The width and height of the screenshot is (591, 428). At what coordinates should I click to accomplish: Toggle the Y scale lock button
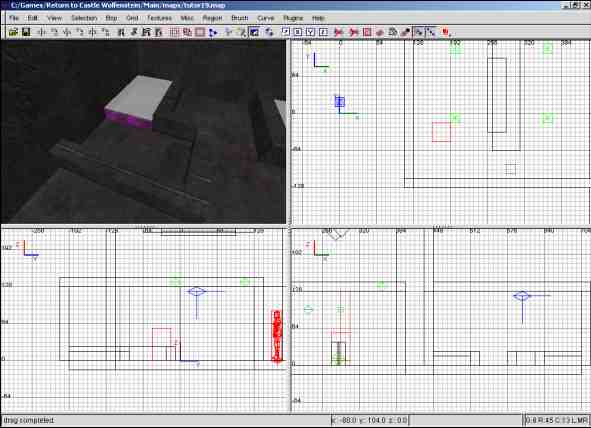coord(310,32)
